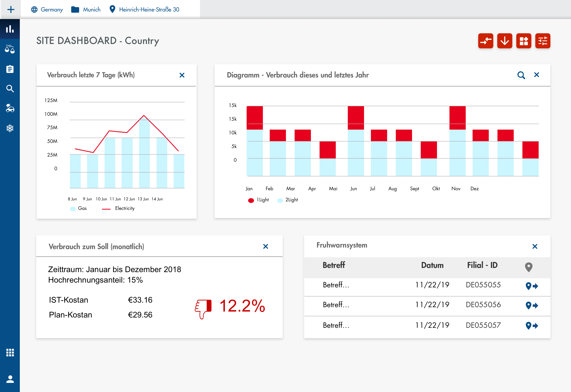Sort table by Betreff column header
This screenshot has height=392, width=571.
point(334,265)
